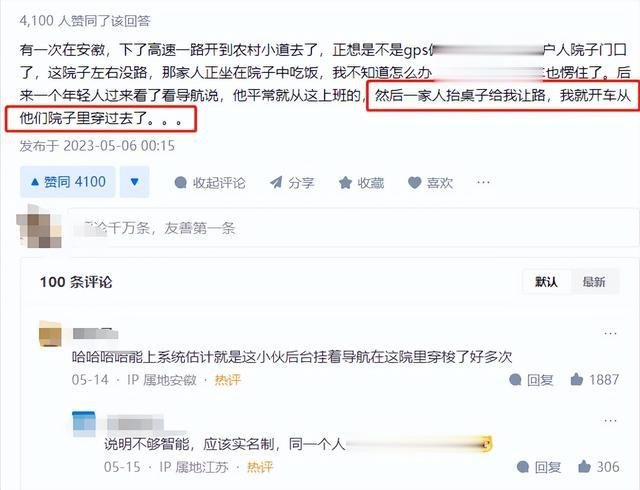This screenshot has width=640, height=490.
Task: Click the downvote triangle button
Action: pos(135,182)
